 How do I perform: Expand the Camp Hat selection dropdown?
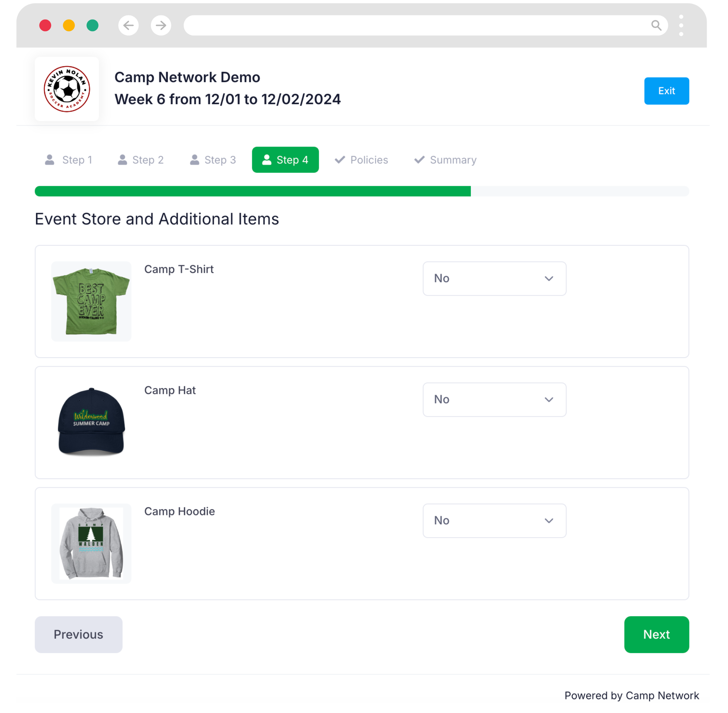tap(494, 400)
